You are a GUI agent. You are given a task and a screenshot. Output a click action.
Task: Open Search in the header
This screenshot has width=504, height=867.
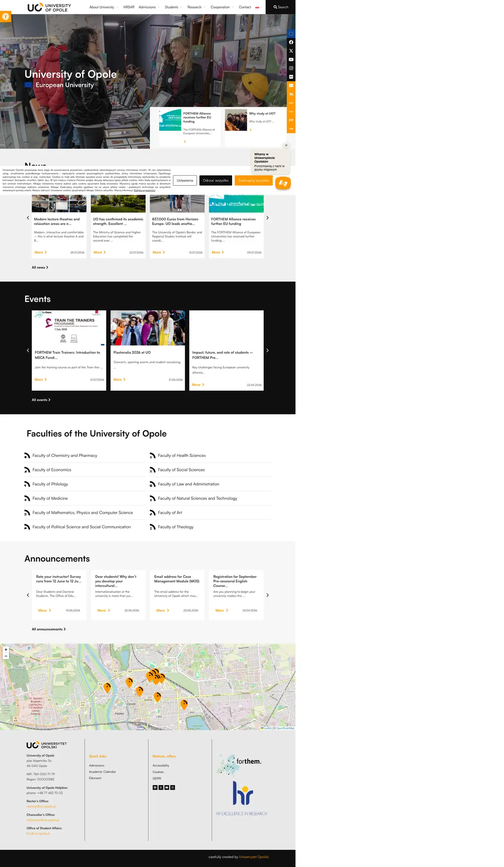[x=281, y=7]
